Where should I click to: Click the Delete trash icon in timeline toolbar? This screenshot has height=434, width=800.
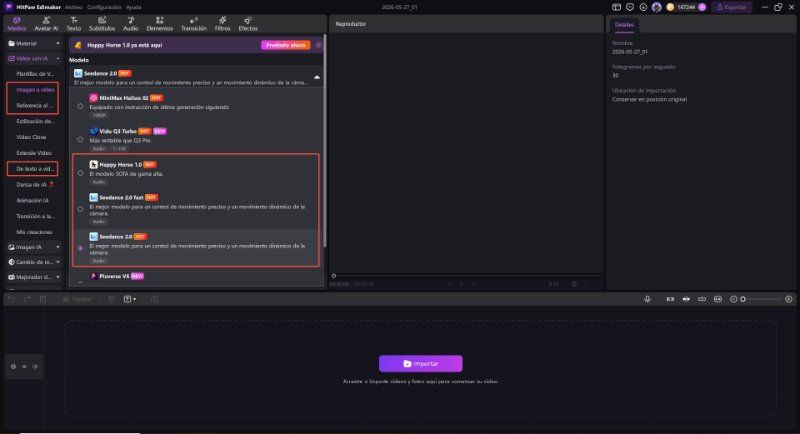(43, 299)
